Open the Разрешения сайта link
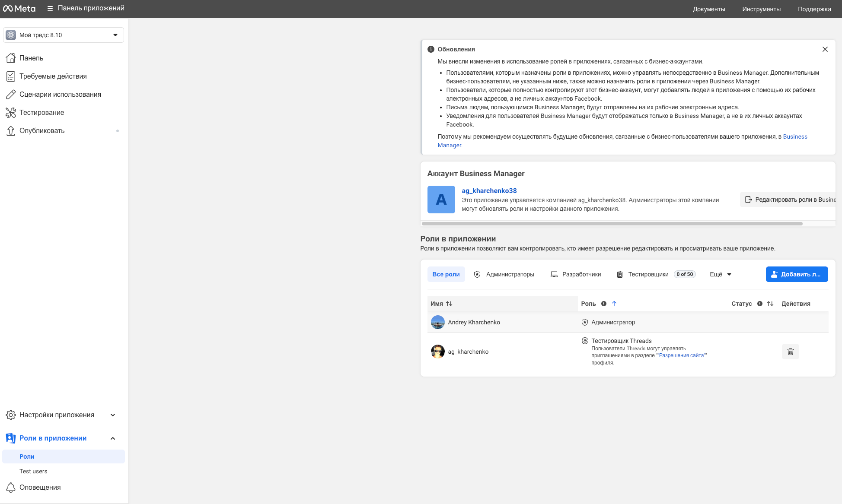 pyautogui.click(x=681, y=355)
